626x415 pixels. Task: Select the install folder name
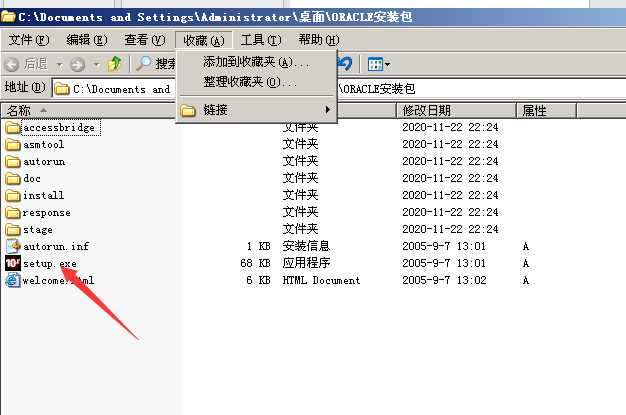tap(44, 195)
